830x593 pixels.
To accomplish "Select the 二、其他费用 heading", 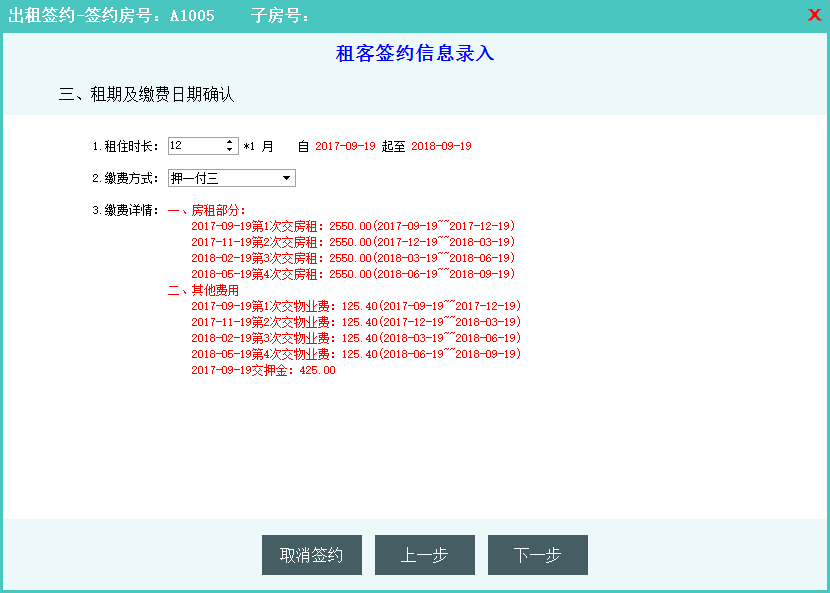I will pyautogui.click(x=203, y=290).
